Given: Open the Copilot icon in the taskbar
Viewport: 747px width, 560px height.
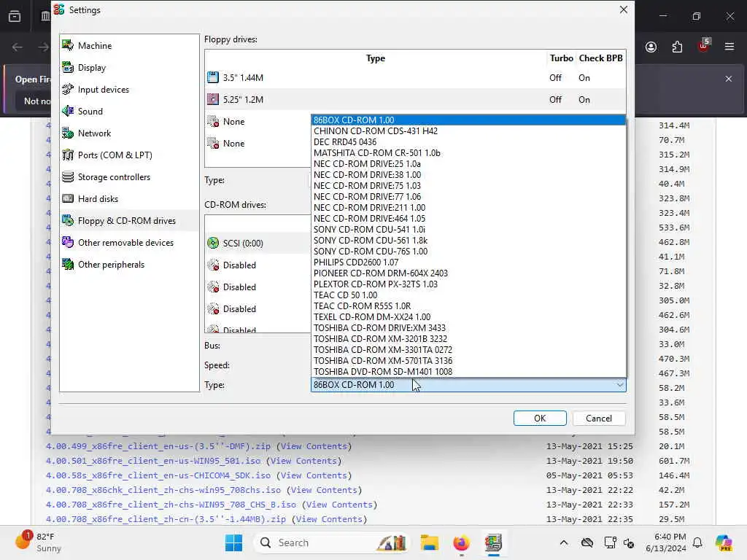Looking at the screenshot, I should click(724, 542).
